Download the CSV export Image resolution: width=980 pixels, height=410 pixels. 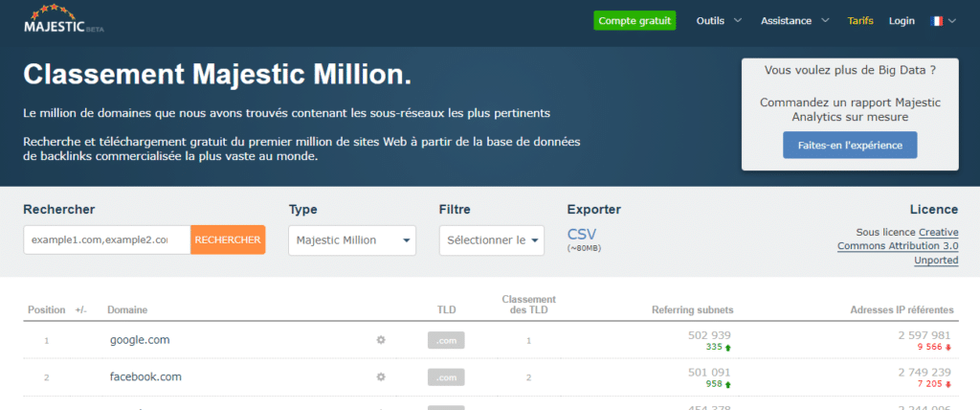coord(582,235)
